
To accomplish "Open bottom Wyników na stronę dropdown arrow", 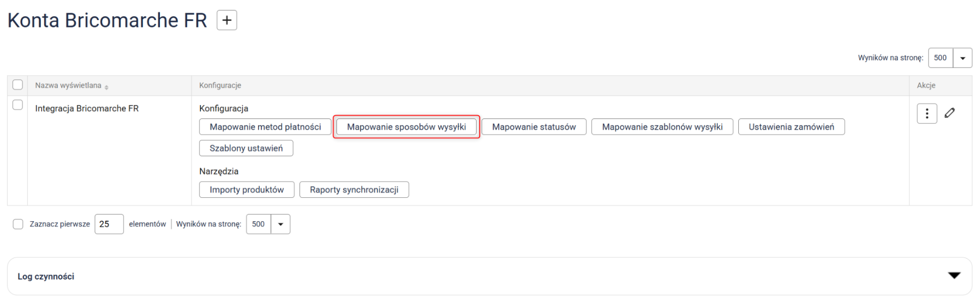I will [x=280, y=224].
